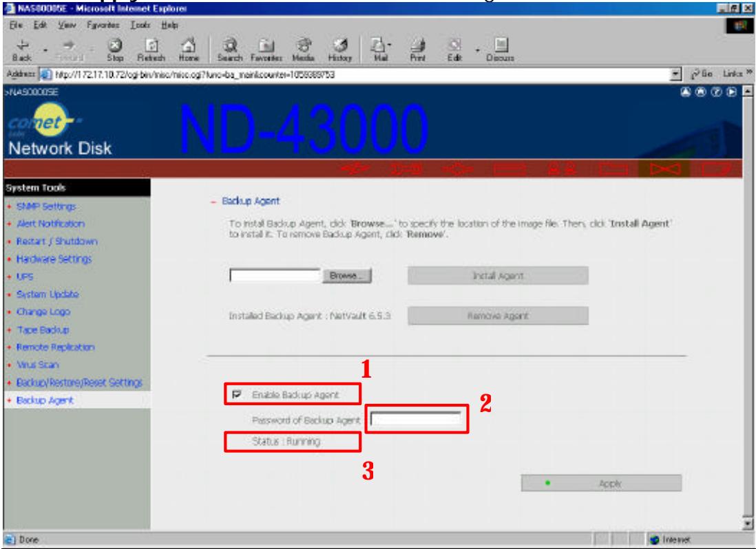Toggle the Enable Backup Agent checkbox

tap(237, 394)
